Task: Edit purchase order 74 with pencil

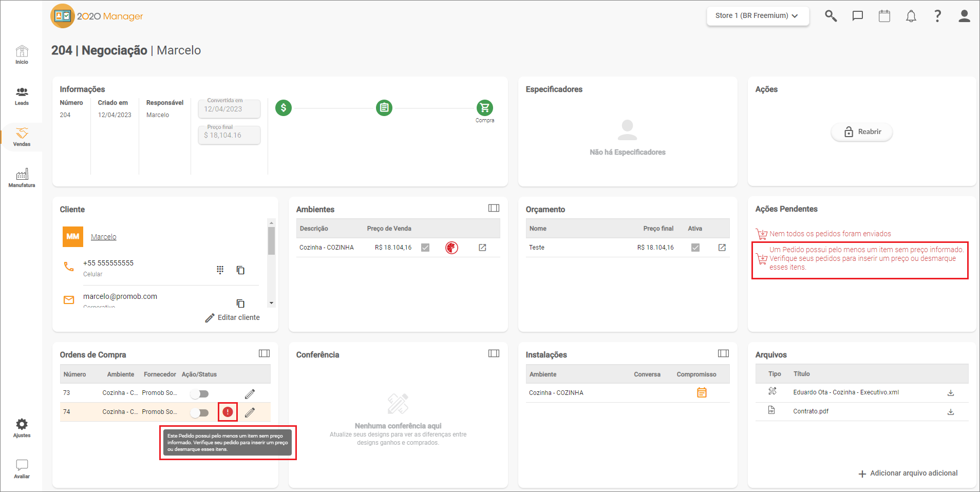Action: tap(250, 412)
